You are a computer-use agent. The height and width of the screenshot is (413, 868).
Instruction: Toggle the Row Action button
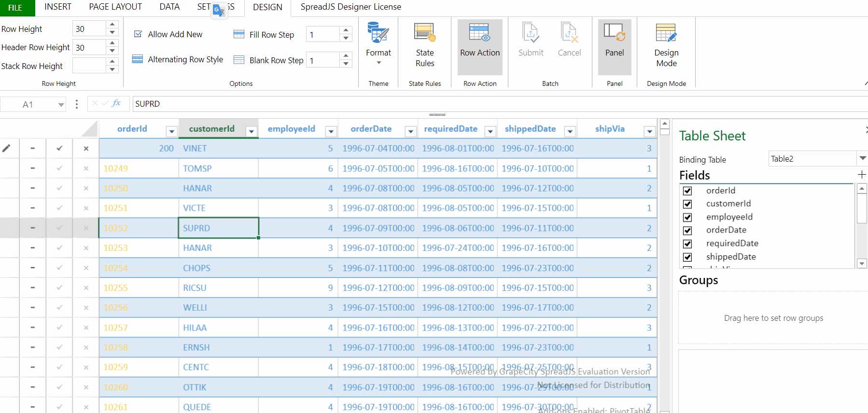(480, 44)
